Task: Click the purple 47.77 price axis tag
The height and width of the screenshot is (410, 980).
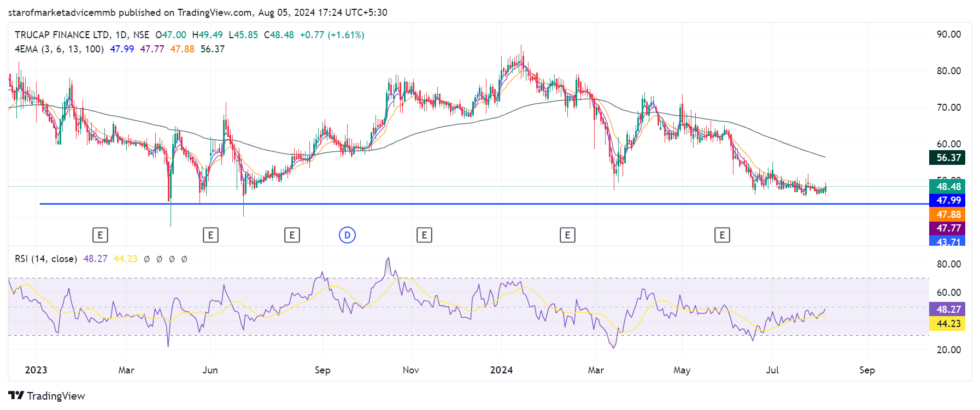Action: tap(947, 228)
